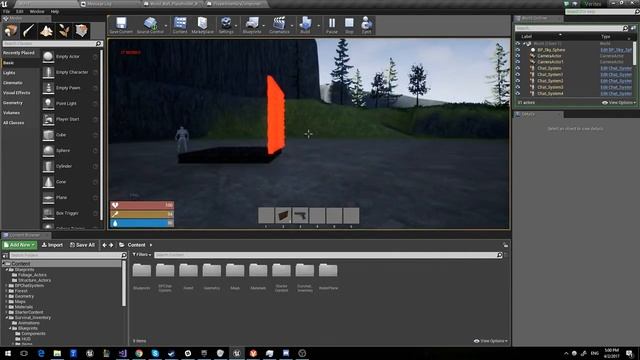Navigate back in Content Browser history

[x=104, y=245]
